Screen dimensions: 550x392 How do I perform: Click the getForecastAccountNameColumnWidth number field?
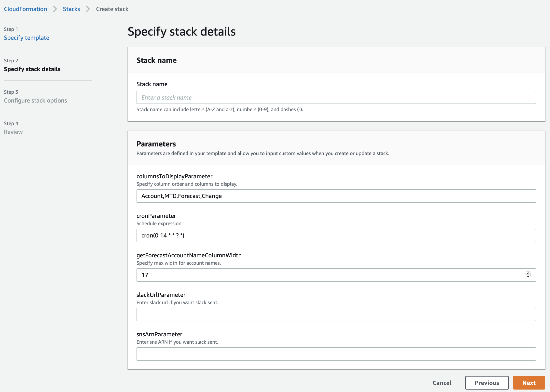click(x=336, y=275)
